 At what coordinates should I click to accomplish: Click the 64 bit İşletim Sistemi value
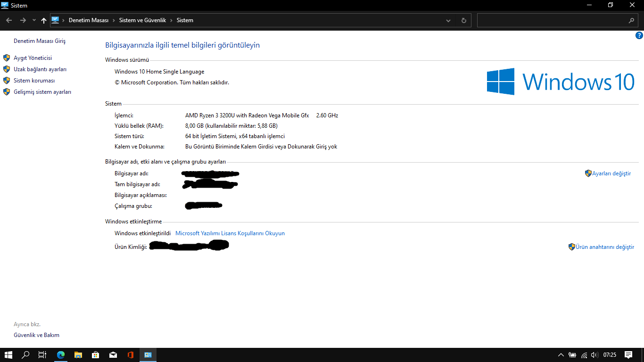(x=235, y=136)
